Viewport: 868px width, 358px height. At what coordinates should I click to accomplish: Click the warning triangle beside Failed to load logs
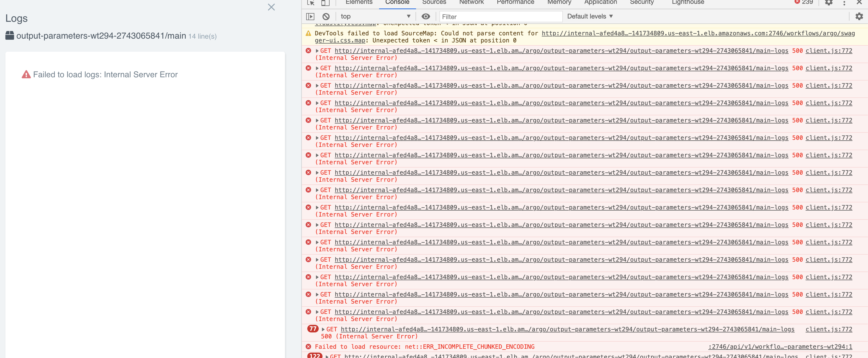click(27, 74)
